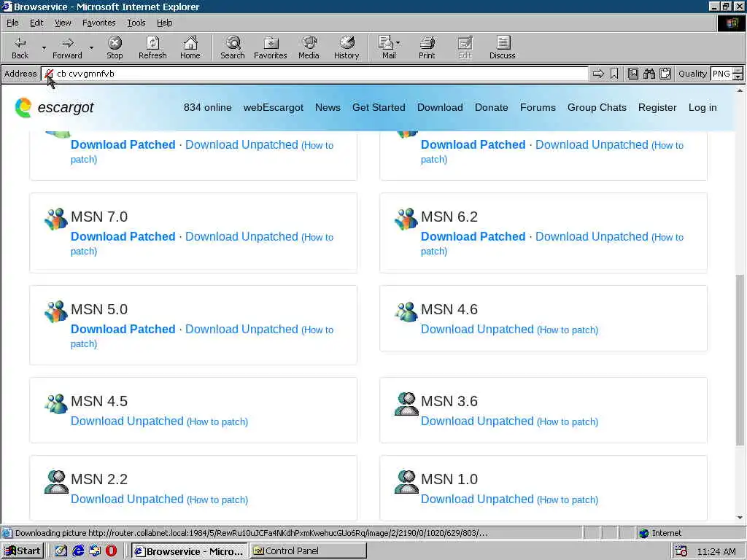
Task: Launch Opera from quick launch
Action: (111, 551)
